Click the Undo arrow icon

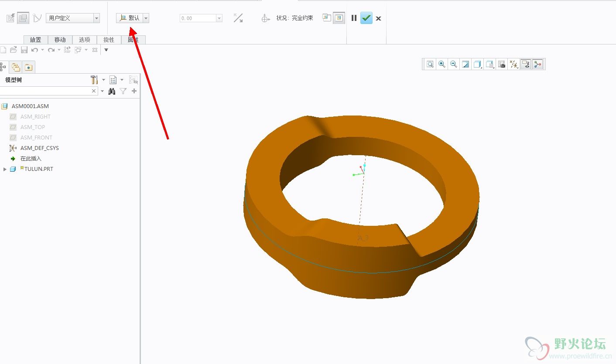34,50
